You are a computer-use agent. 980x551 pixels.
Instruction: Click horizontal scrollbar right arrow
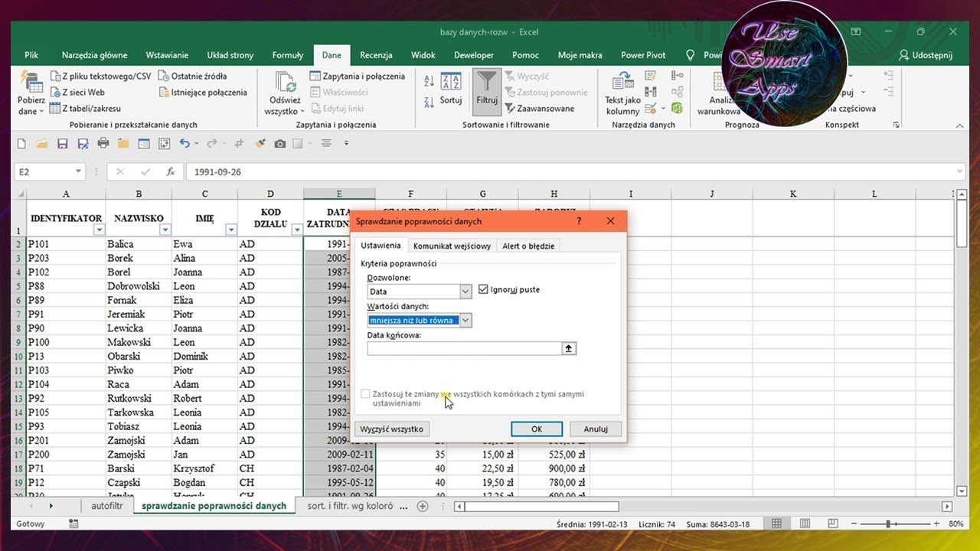[x=947, y=507]
